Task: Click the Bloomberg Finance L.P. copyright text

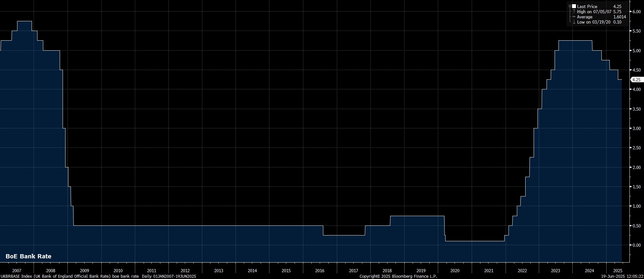Action: tap(398, 276)
